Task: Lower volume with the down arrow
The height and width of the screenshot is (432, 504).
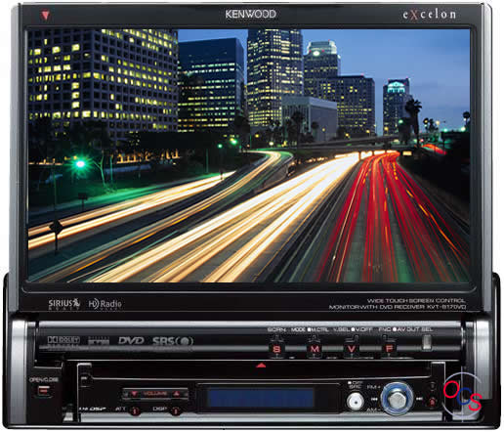Action: 134,394
